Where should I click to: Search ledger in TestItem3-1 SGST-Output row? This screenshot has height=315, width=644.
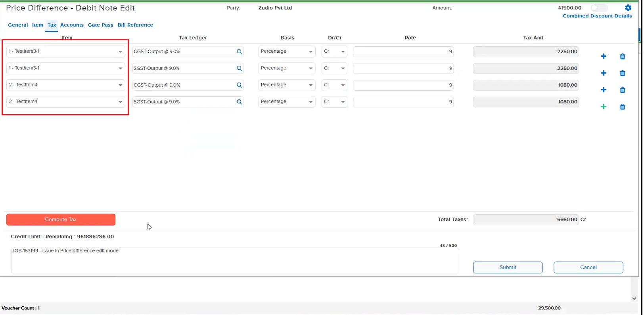click(239, 68)
